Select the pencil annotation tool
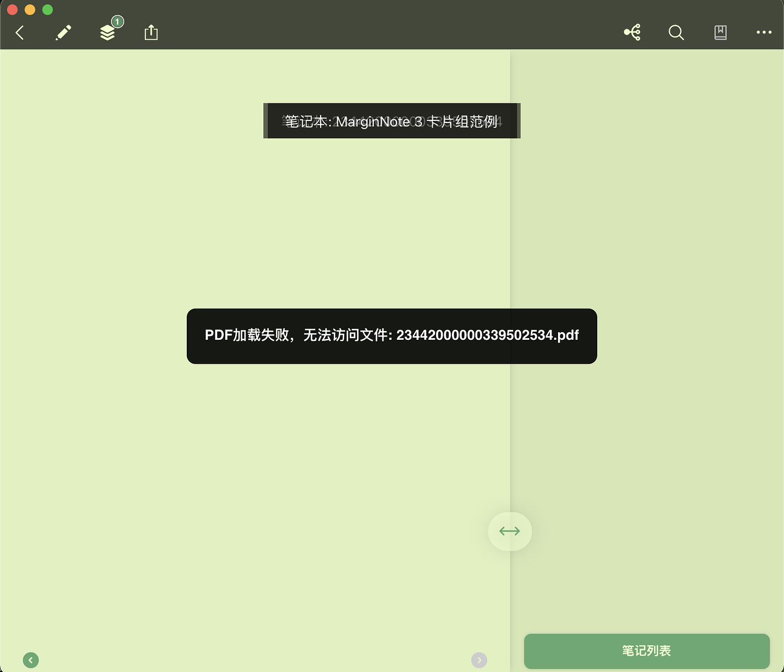 tap(63, 33)
